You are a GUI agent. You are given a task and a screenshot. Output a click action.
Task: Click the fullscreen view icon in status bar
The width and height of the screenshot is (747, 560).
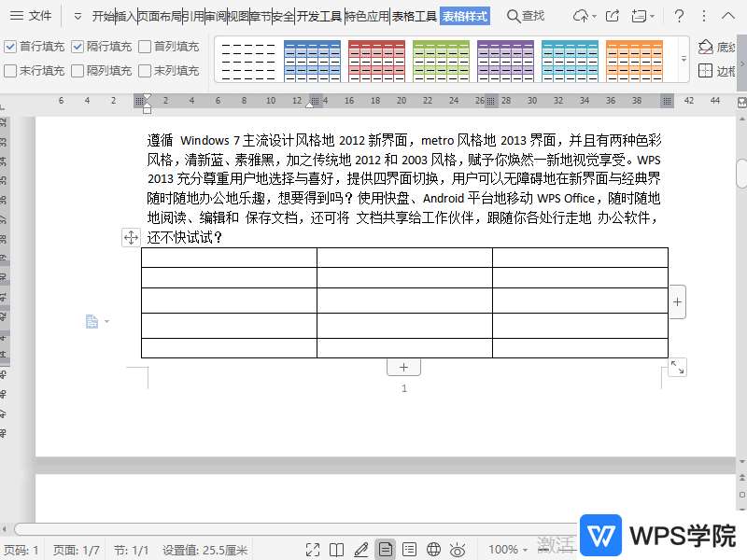(313, 550)
